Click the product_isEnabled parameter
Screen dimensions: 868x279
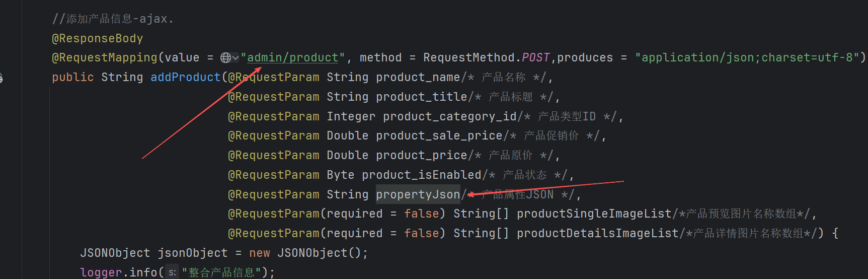[422, 175]
